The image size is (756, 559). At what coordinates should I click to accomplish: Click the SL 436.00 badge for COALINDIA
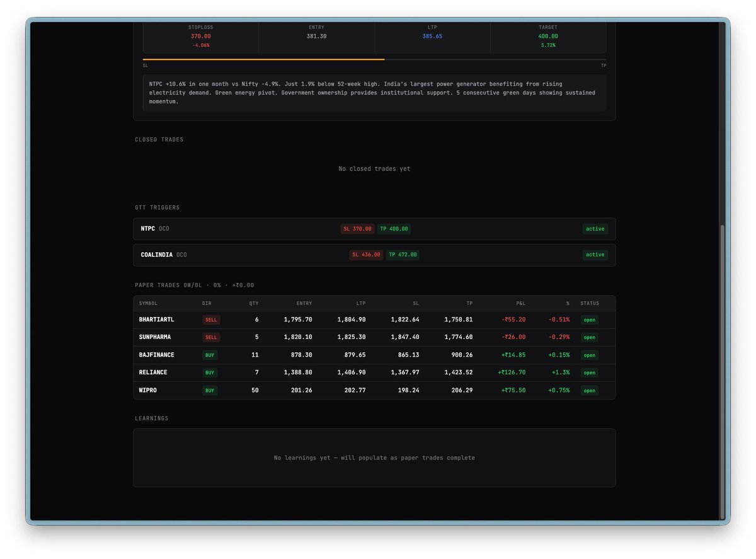366,255
